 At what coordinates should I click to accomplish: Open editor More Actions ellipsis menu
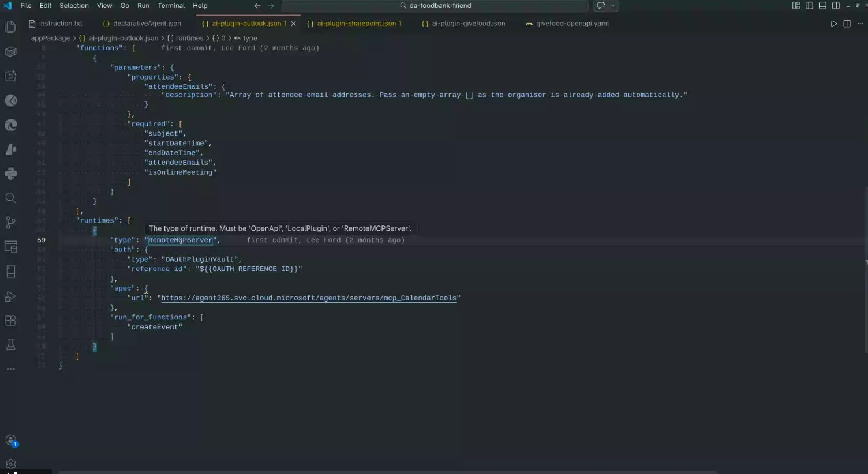(x=860, y=24)
